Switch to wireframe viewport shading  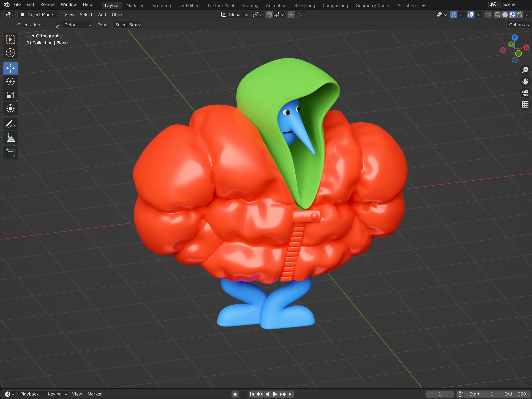tap(498, 15)
